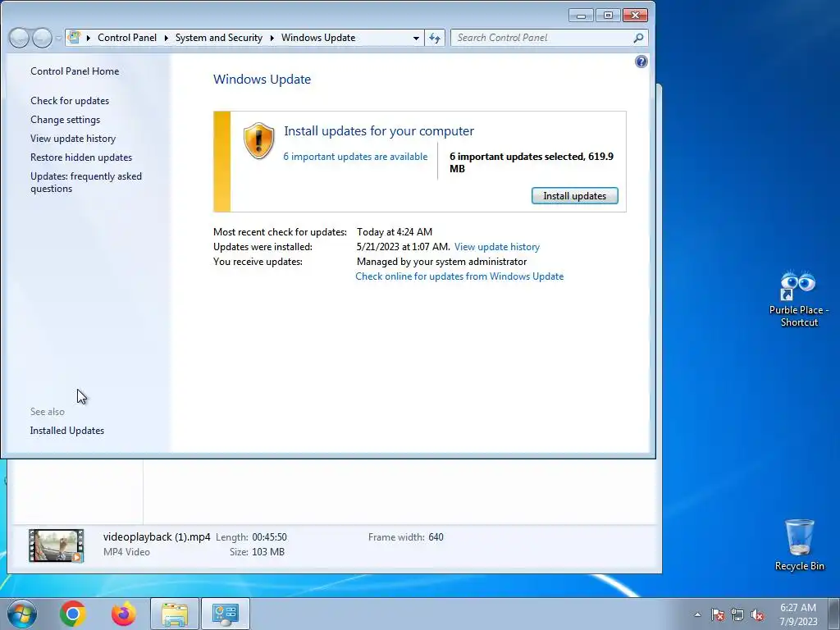This screenshot has height=630, width=840.
Task: Click the search magnifier icon
Action: click(x=638, y=38)
